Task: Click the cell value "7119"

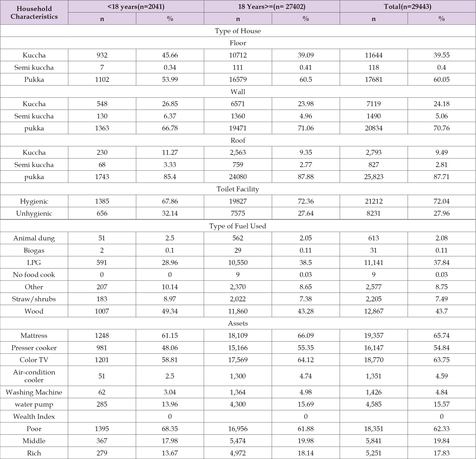Action: pos(373,104)
